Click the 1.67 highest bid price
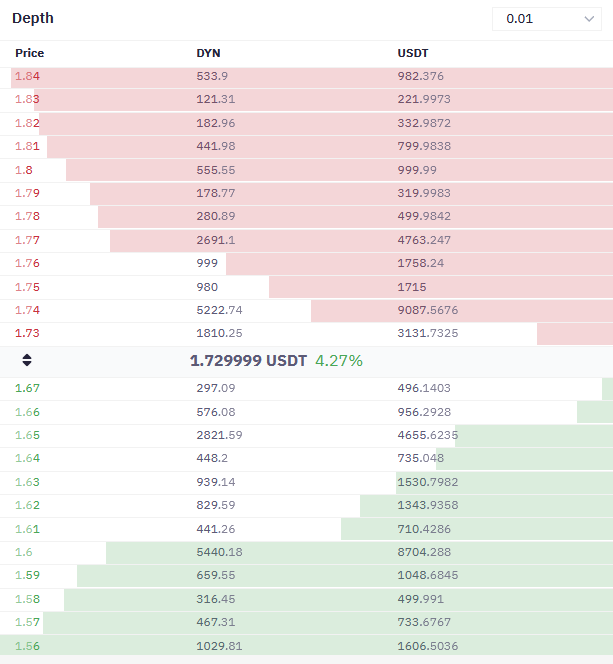Viewport: 613px width, 664px height. (x=27, y=388)
